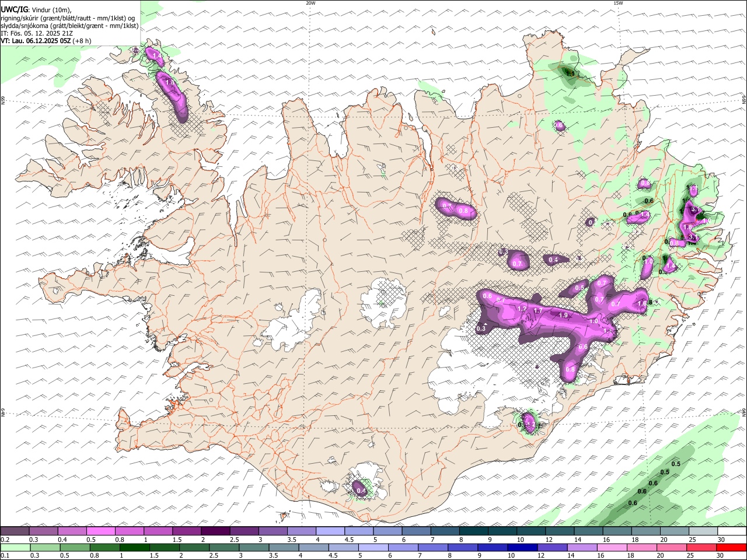Select the 2 swatch in lower legend row
This screenshot has width=747, height=560.
point(194,547)
